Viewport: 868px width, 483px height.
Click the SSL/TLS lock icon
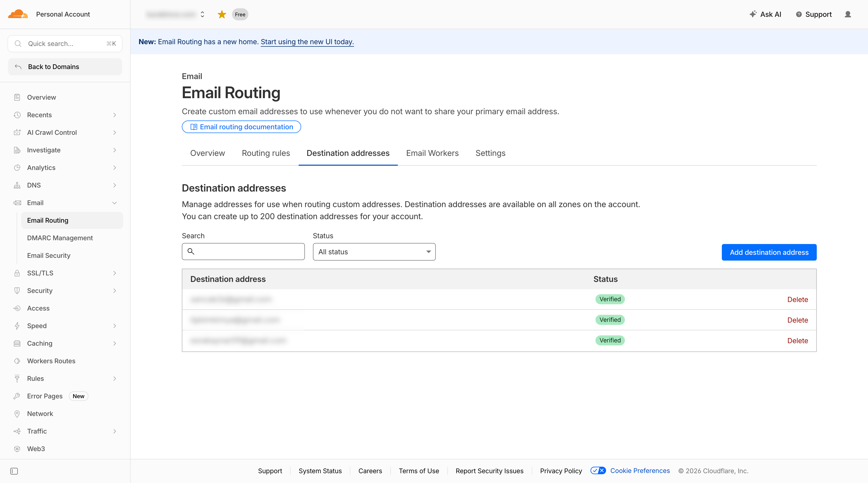tap(17, 273)
